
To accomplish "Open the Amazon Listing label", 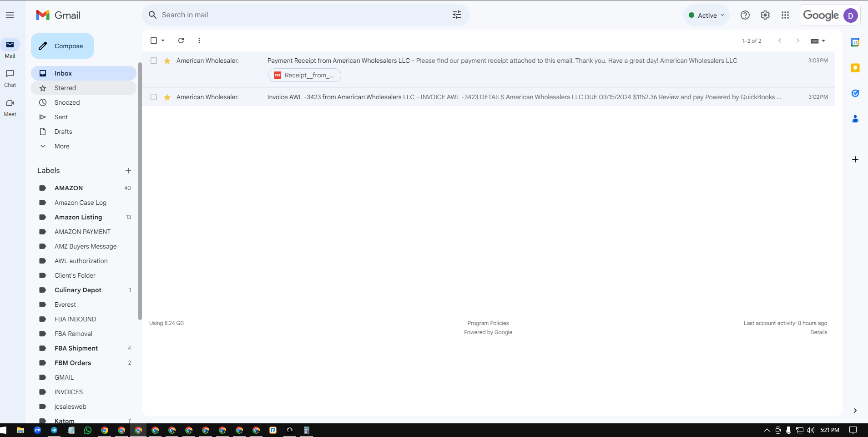I will pyautogui.click(x=84, y=217).
